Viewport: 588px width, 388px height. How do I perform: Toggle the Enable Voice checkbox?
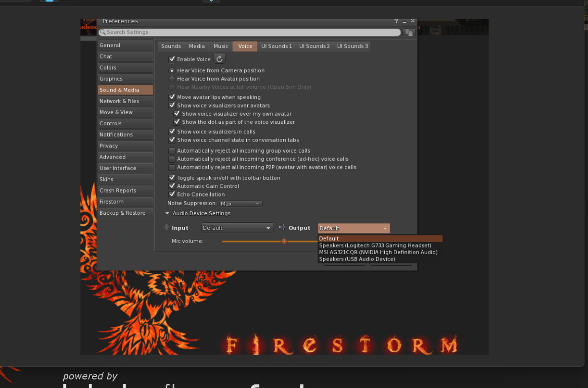pos(172,59)
